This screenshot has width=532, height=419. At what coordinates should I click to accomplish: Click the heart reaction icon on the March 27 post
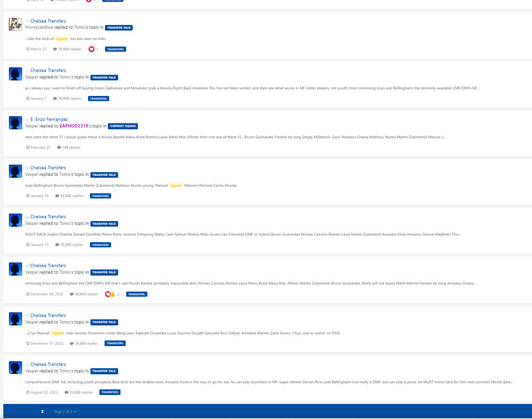[x=91, y=49]
